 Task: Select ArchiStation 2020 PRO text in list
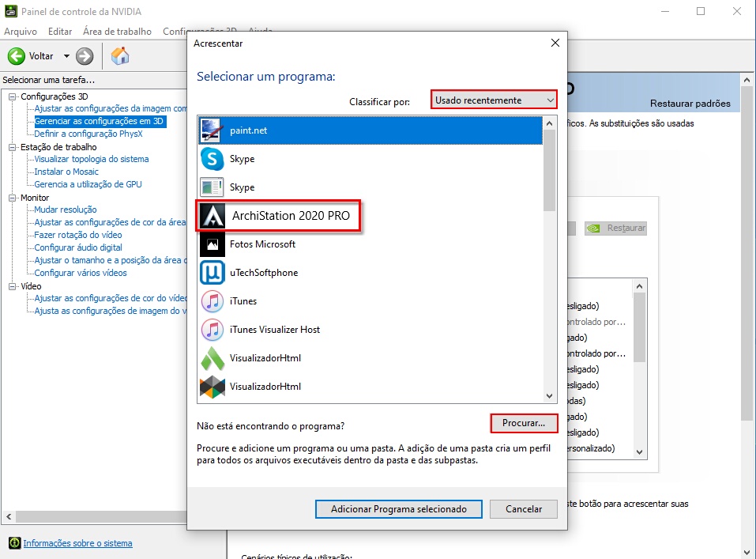point(291,215)
